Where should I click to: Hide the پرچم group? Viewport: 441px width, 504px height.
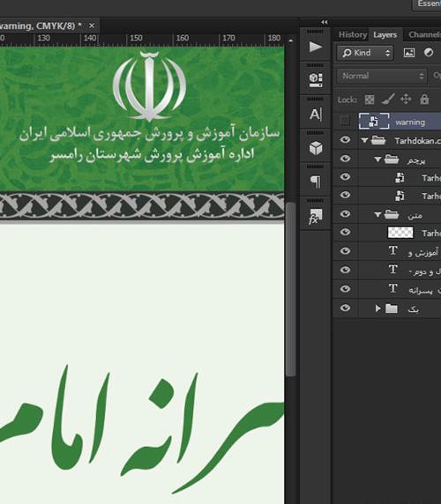click(x=345, y=159)
